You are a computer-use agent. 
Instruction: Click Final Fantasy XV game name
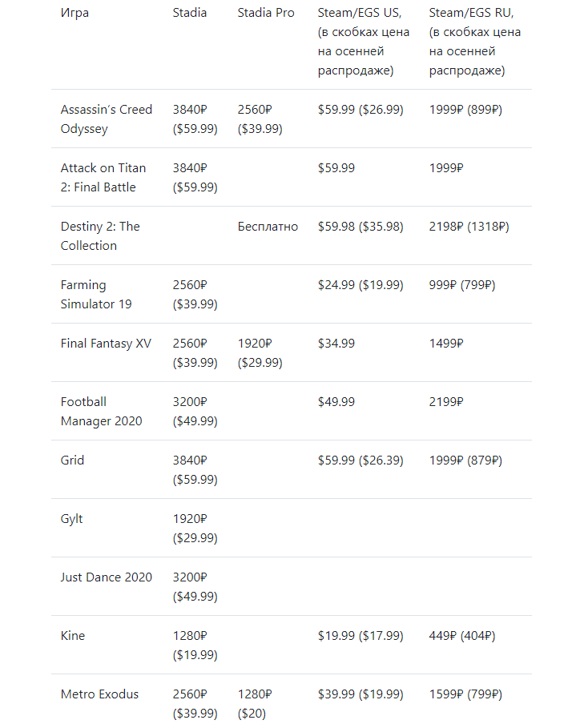click(x=106, y=344)
